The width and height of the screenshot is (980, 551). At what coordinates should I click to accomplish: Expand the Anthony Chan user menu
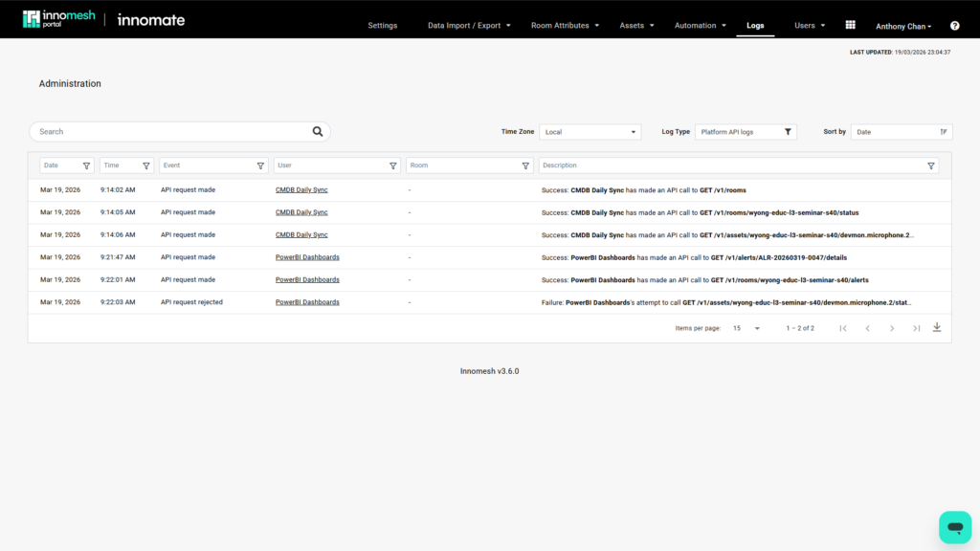coord(903,26)
